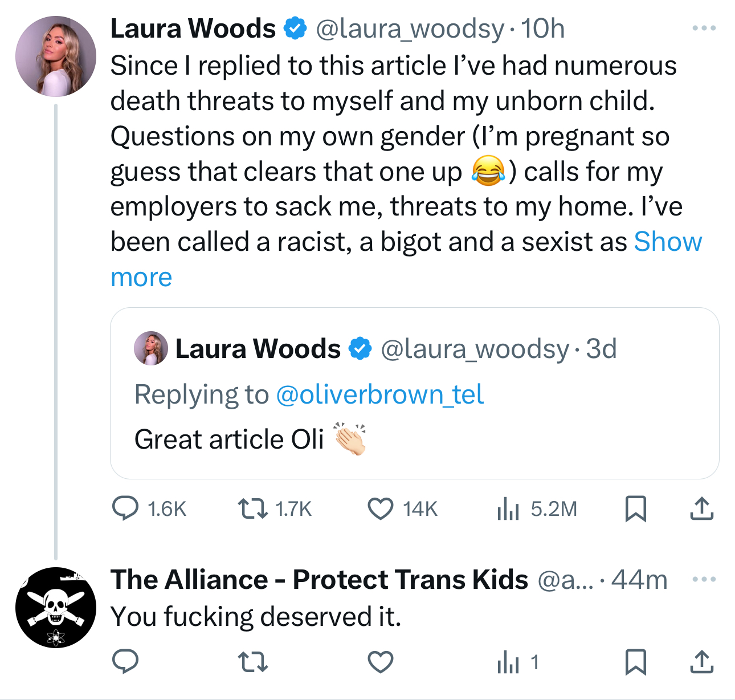Open @laura_woodsy handle on main tweet

click(x=410, y=29)
